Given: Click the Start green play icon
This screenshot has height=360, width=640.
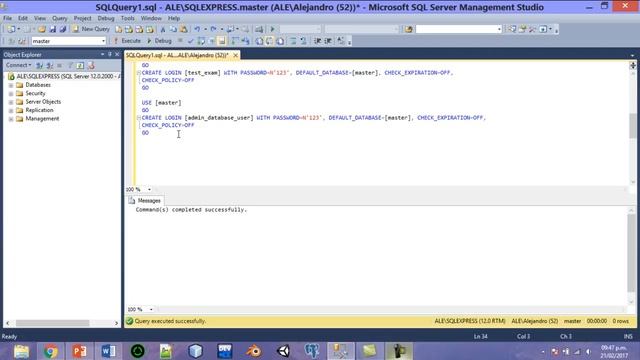Looking at the screenshot, I should pyautogui.click(x=272, y=29).
